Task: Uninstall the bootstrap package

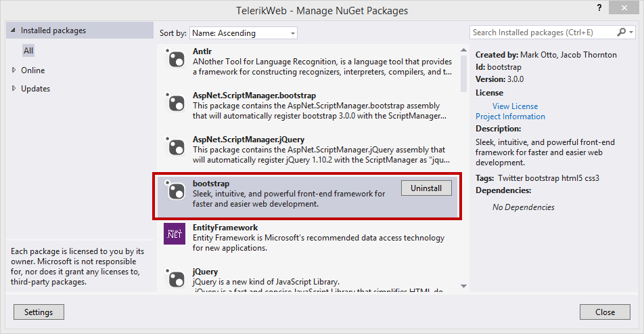Action: 426,188
